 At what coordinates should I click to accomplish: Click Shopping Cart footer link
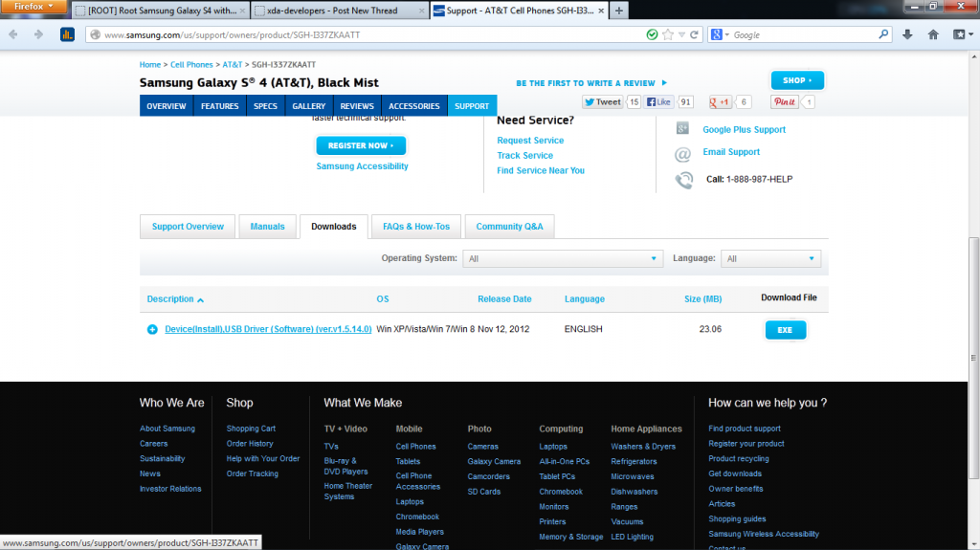(x=251, y=429)
